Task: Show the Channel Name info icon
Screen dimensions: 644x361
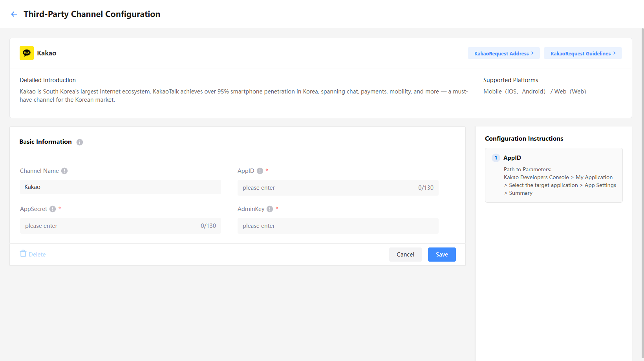Action: tap(64, 171)
